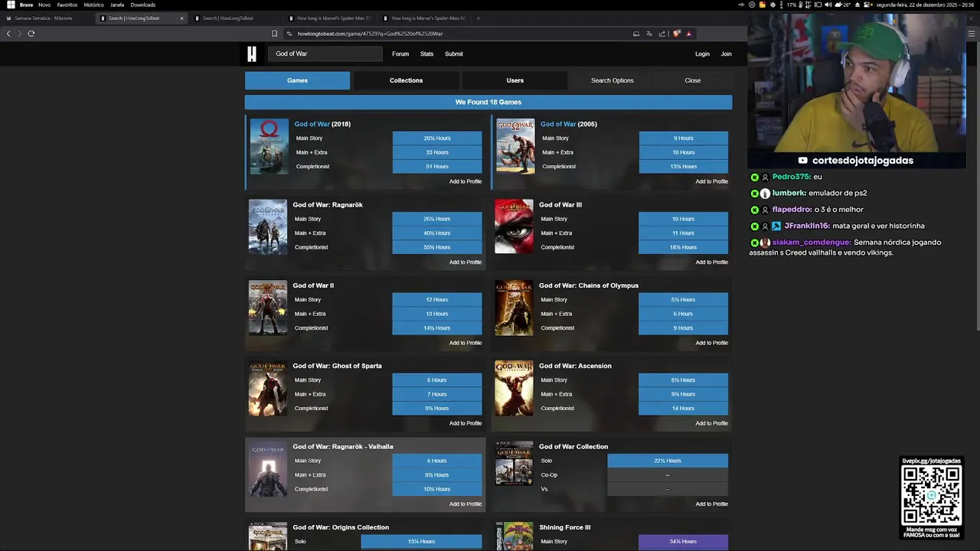Open God of War: Ghost of Sparta title
Screen dimensions: 980x551
337,366
